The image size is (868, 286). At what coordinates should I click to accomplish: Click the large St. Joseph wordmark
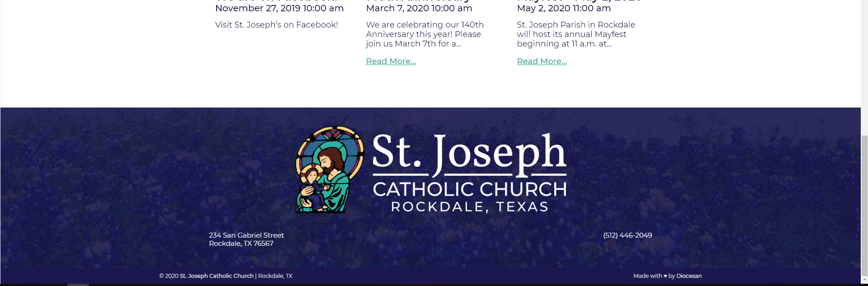tap(469, 153)
